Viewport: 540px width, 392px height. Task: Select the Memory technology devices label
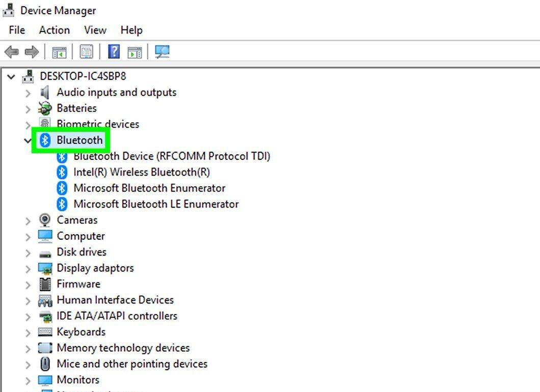coord(123,348)
